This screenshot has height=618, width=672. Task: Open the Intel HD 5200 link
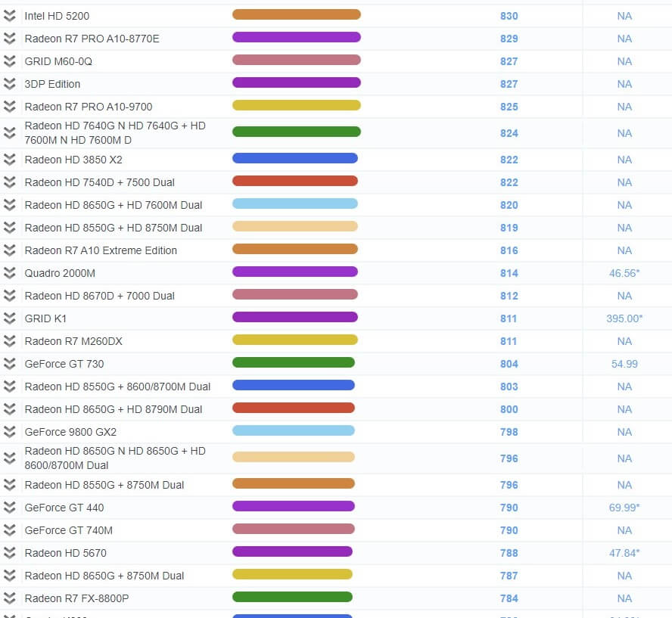click(57, 16)
